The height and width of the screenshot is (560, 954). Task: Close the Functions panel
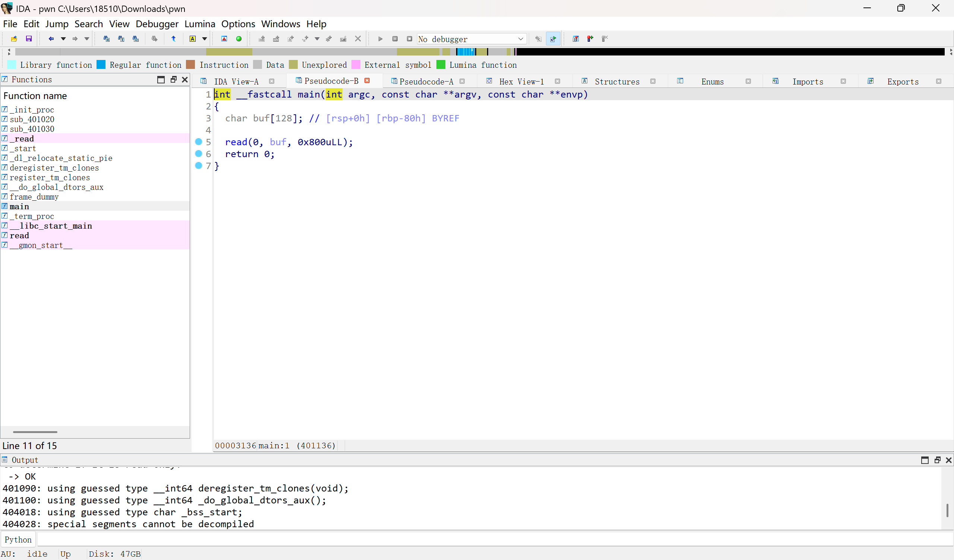point(185,79)
